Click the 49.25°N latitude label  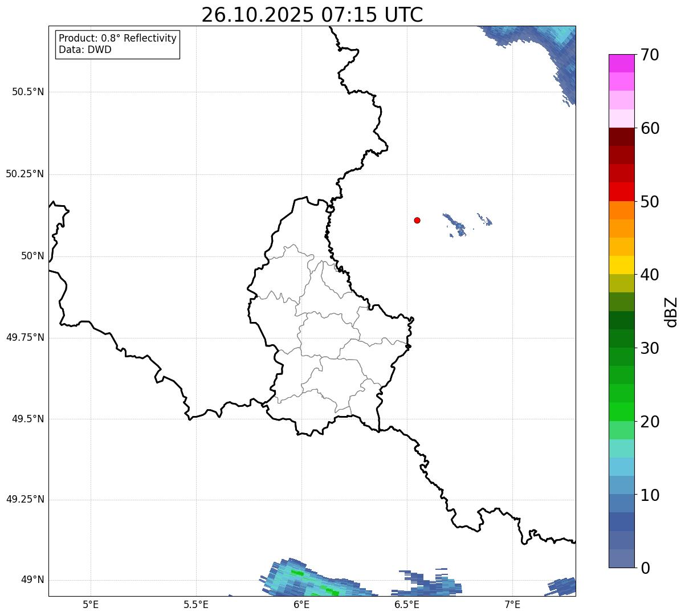pyautogui.click(x=25, y=499)
